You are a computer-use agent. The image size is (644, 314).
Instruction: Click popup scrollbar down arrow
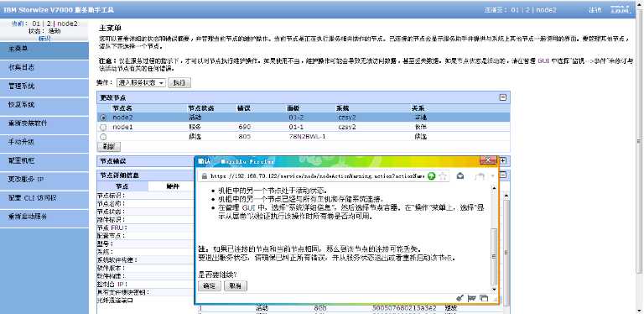494,289
